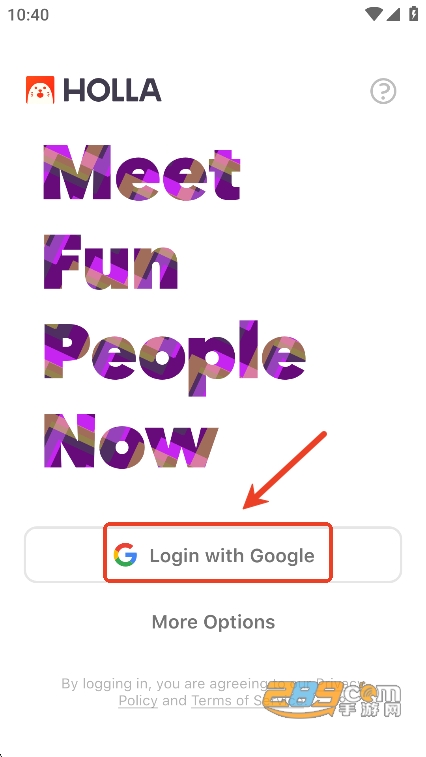Tap the help question mark icon
The height and width of the screenshot is (757, 426).
click(383, 91)
